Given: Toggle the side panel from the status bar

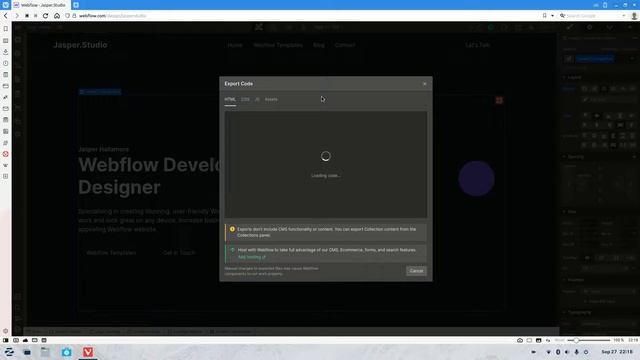Looking at the screenshot, I should (6, 340).
